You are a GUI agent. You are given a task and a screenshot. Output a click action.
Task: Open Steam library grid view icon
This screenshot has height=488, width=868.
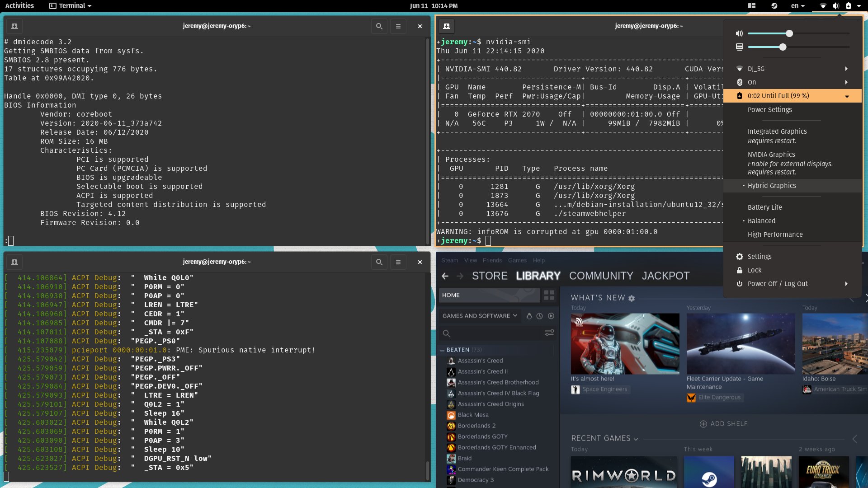tap(549, 295)
